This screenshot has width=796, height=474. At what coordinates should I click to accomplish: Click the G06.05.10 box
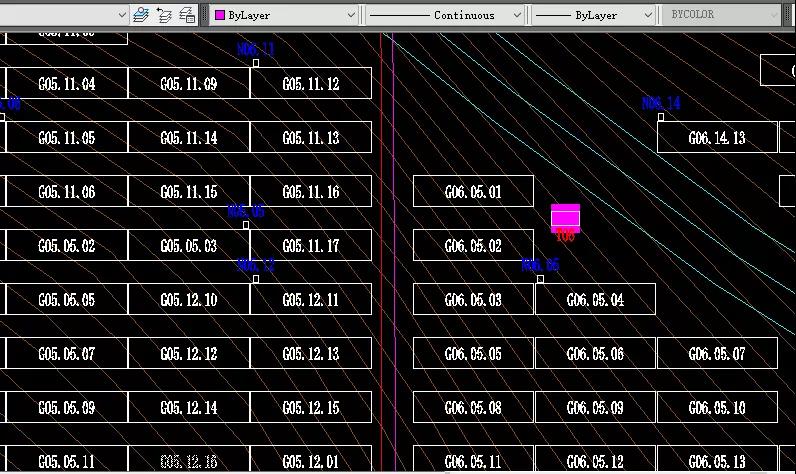[x=717, y=407]
